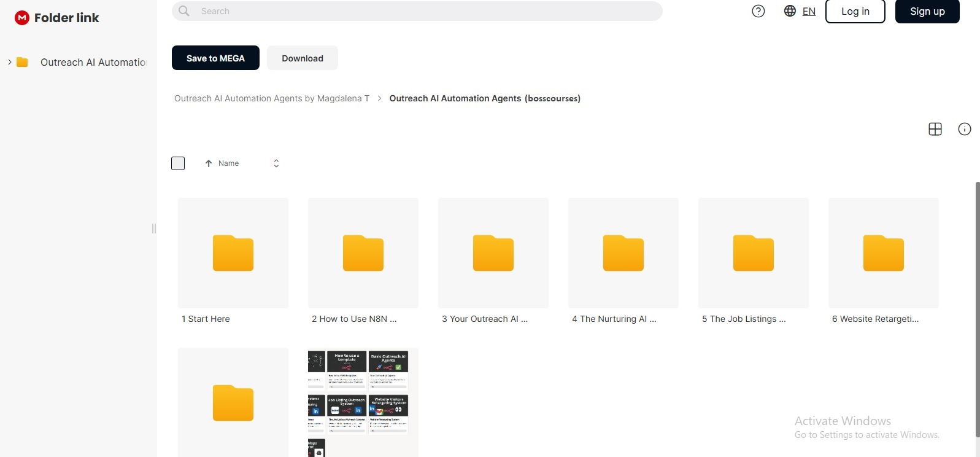Click the search magnifier icon
The height and width of the screenshot is (457, 980).
coord(184,11)
